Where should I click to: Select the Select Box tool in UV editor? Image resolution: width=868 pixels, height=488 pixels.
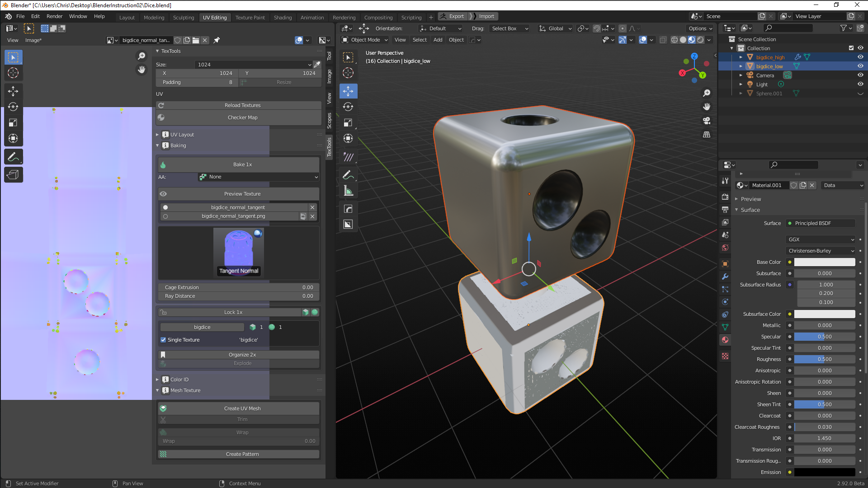pos(13,57)
